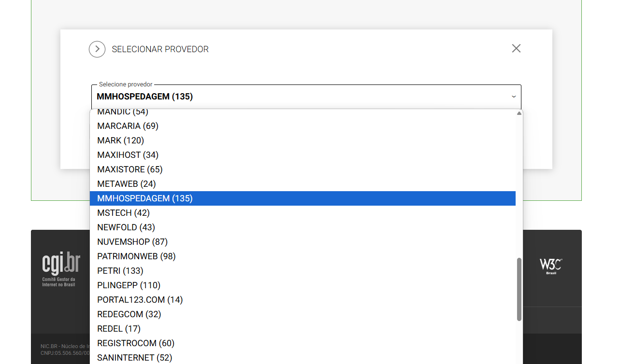
Task: Pick PLINGEPP (110) from the list
Action: pyautogui.click(x=303, y=285)
